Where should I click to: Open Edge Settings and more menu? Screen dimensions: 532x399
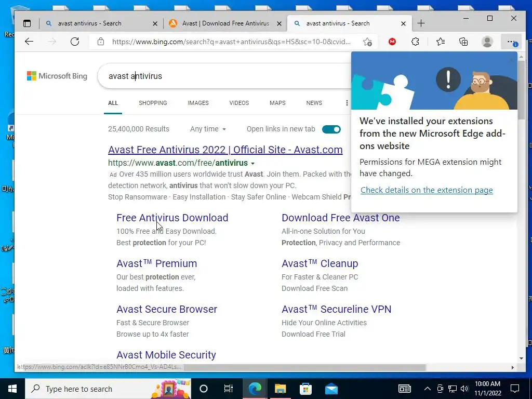pos(511,42)
